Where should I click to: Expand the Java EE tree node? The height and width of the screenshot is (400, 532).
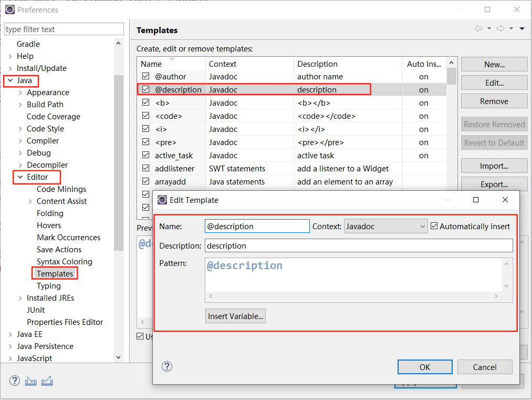(10, 335)
